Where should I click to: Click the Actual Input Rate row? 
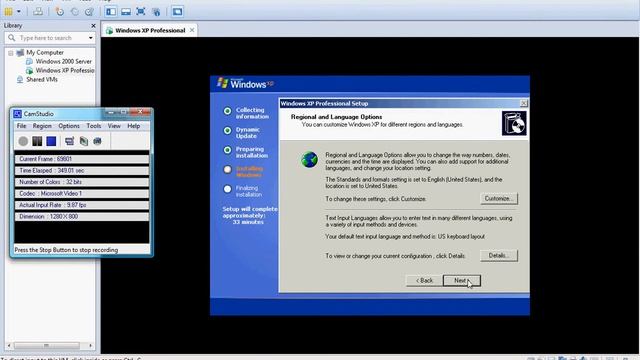coord(82,204)
